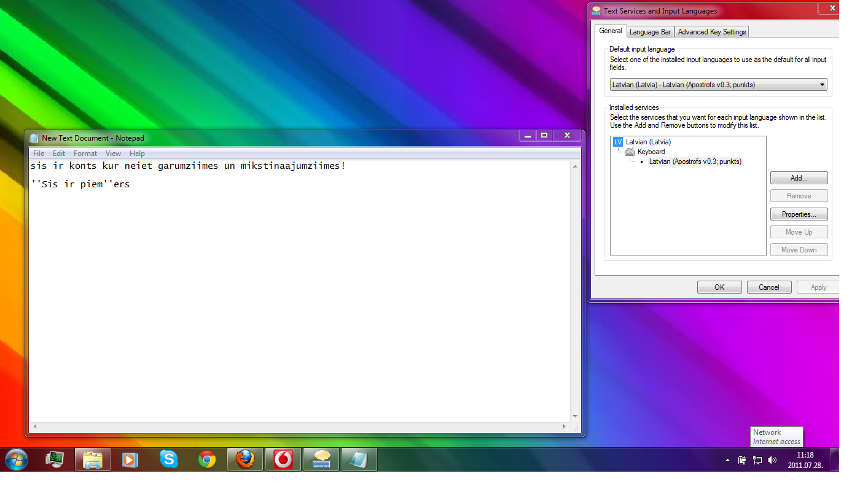Open Notepad Edit menu

point(59,154)
